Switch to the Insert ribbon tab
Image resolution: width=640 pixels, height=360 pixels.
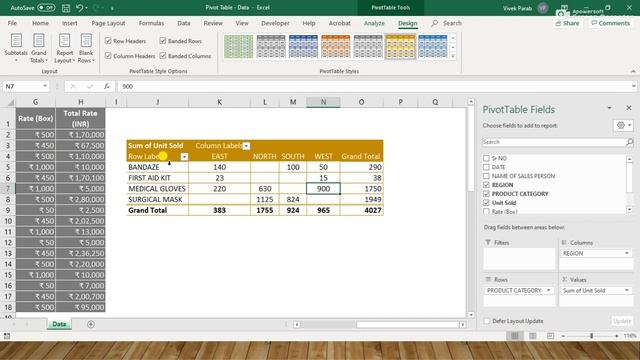(70, 23)
